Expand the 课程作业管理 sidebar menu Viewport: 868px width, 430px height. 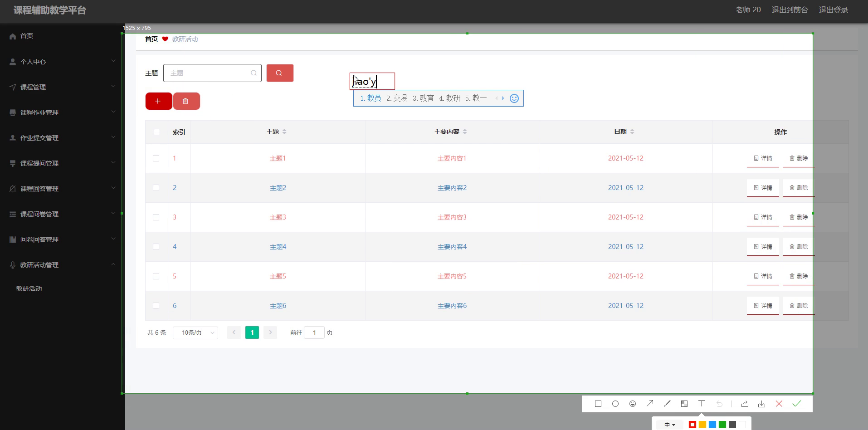click(63, 112)
